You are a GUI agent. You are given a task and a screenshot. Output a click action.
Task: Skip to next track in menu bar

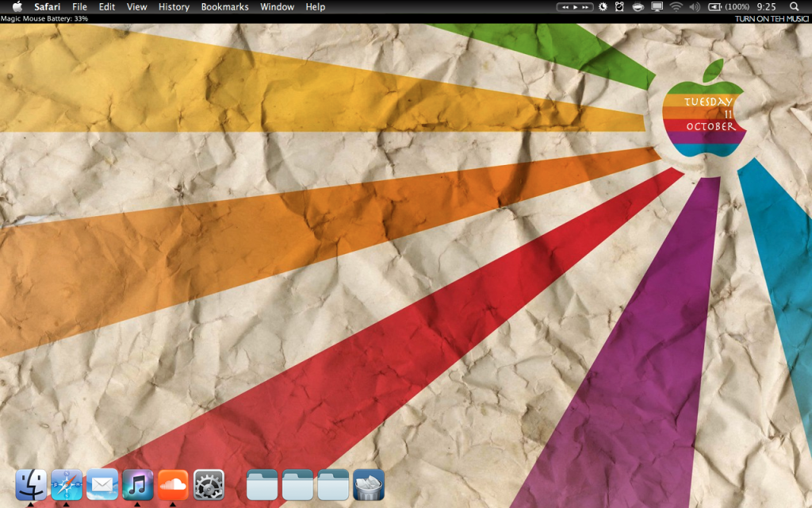586,7
